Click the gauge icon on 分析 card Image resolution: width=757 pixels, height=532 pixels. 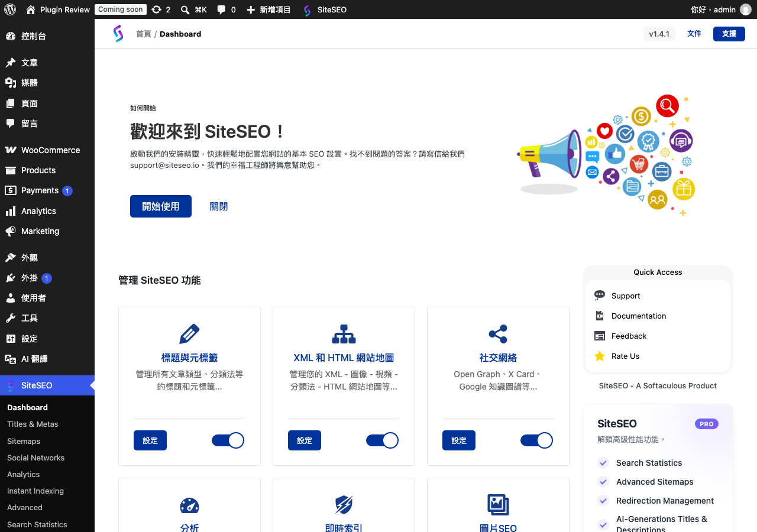point(189,505)
